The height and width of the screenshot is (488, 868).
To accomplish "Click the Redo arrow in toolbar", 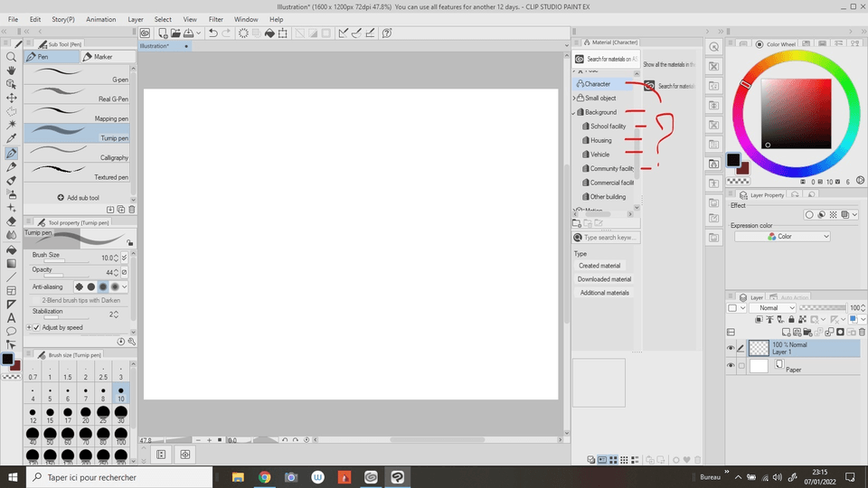I will point(226,33).
